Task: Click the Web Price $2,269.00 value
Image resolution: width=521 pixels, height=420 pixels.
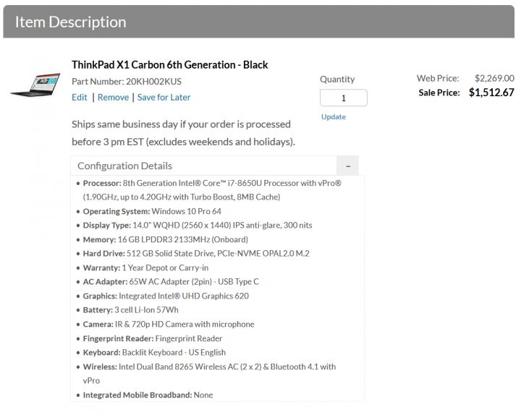Action: [x=494, y=78]
